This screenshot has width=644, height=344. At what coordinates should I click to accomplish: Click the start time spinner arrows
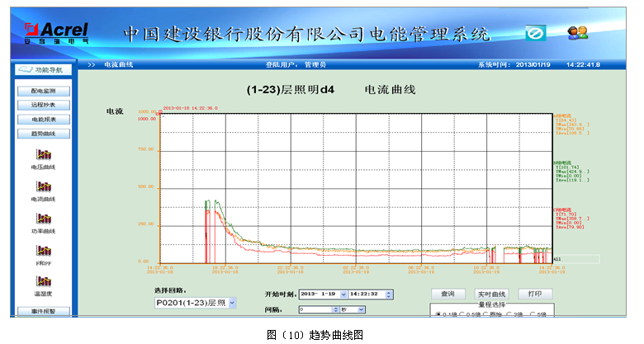[389, 295]
